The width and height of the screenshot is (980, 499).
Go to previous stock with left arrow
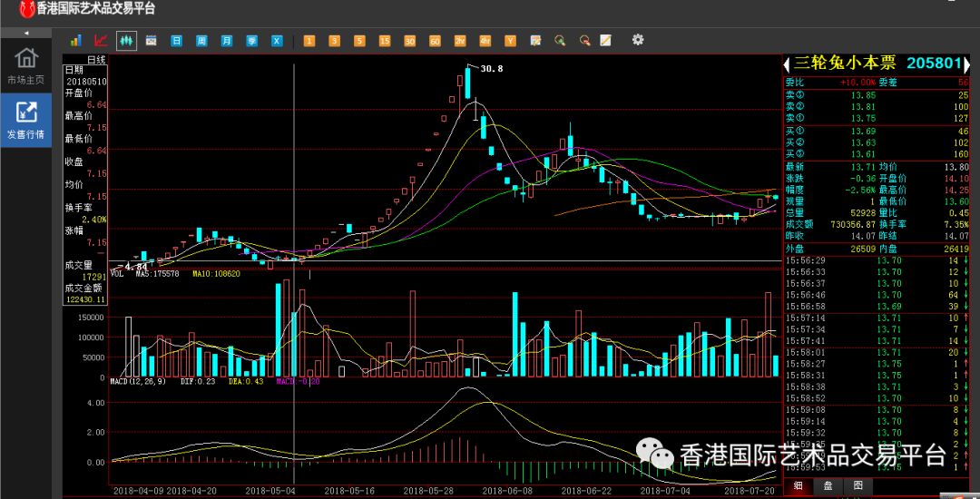click(x=788, y=64)
